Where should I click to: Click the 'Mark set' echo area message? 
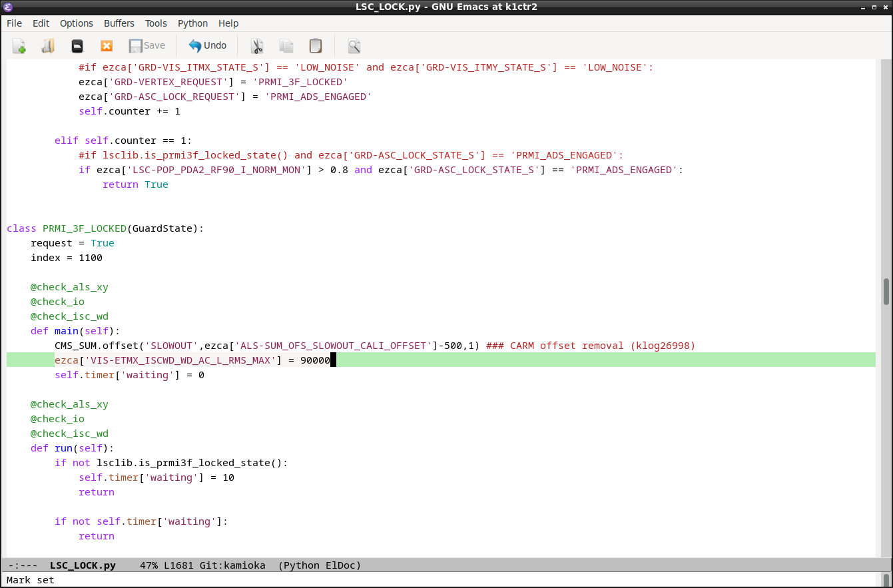tap(31, 580)
